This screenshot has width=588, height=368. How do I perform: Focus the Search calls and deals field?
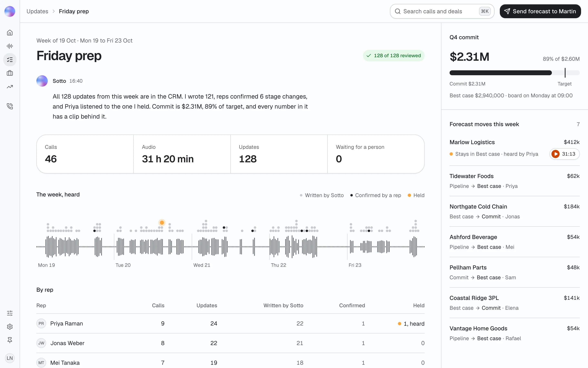[x=442, y=11]
